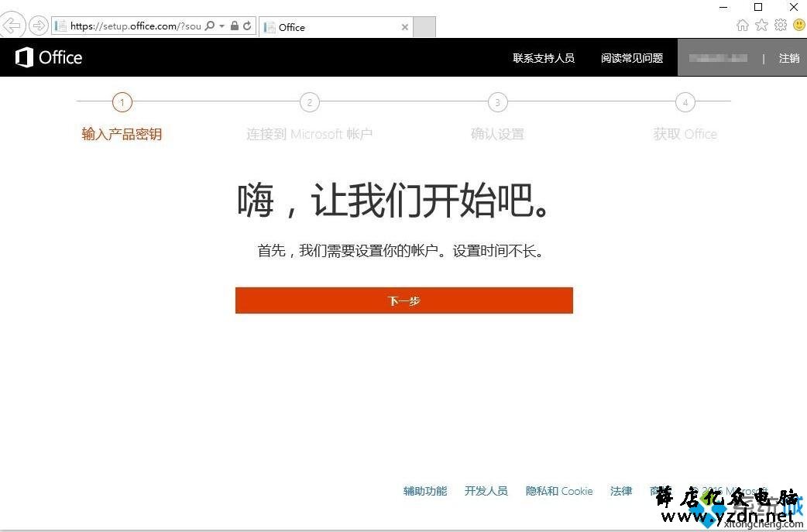The height and width of the screenshot is (532, 807).
Task: Click the setup.office.com URL address field
Action: [x=136, y=26]
